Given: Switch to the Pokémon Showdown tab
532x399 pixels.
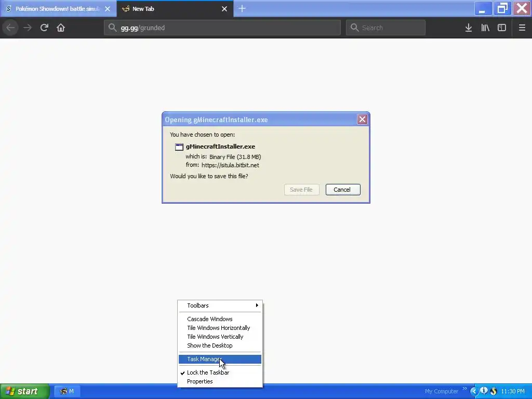Looking at the screenshot, I should [58, 9].
